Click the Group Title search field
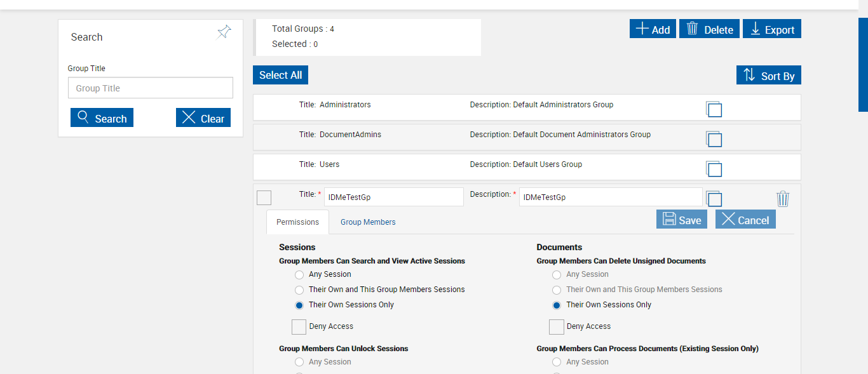Screen dimensions: 868x374 coord(151,88)
